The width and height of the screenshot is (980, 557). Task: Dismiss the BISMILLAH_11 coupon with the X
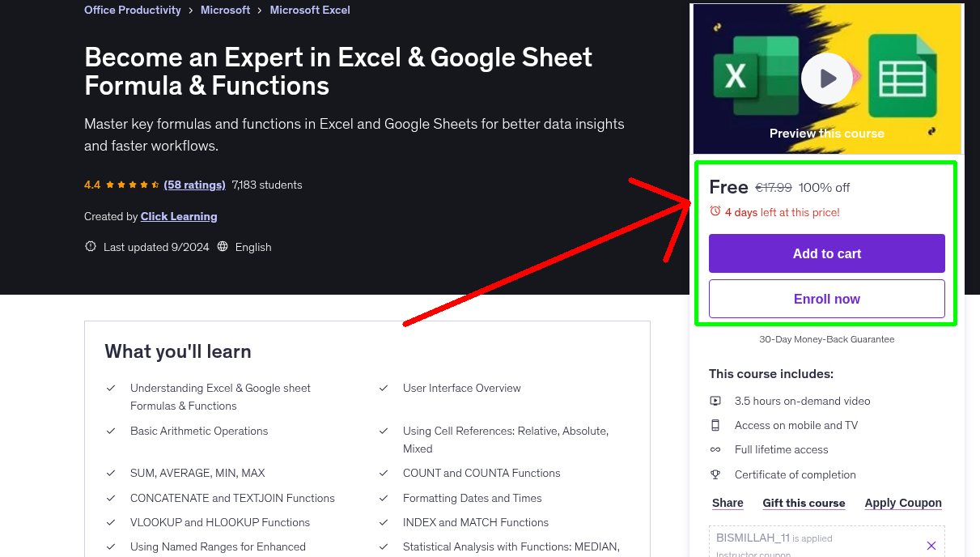931,545
